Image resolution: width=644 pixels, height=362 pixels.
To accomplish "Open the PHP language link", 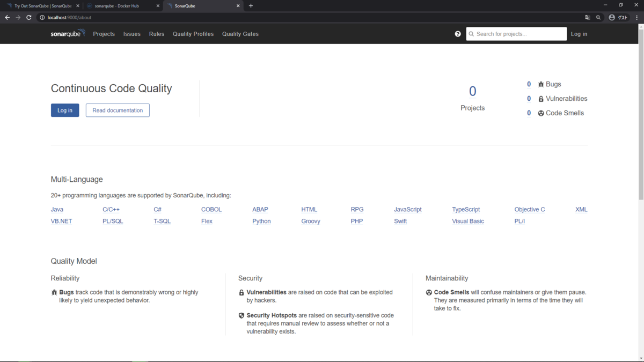I will (357, 221).
